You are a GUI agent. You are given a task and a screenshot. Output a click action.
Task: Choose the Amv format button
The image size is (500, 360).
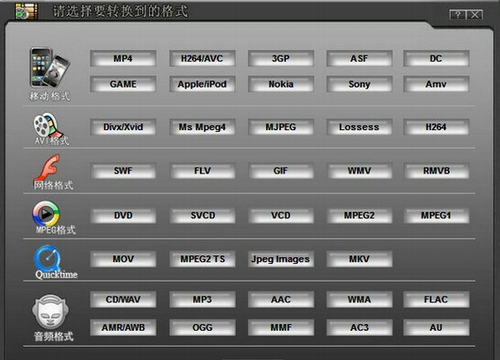(x=436, y=84)
